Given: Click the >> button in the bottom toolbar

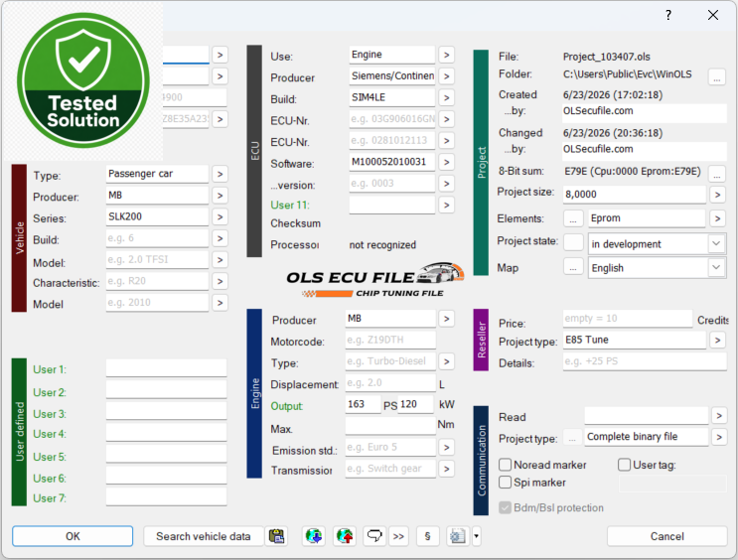Looking at the screenshot, I should tap(398, 536).
